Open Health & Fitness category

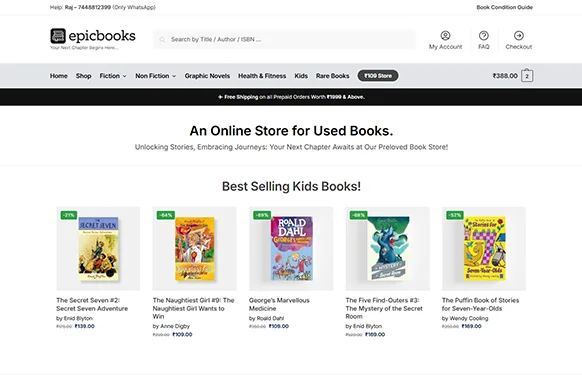[x=262, y=76]
